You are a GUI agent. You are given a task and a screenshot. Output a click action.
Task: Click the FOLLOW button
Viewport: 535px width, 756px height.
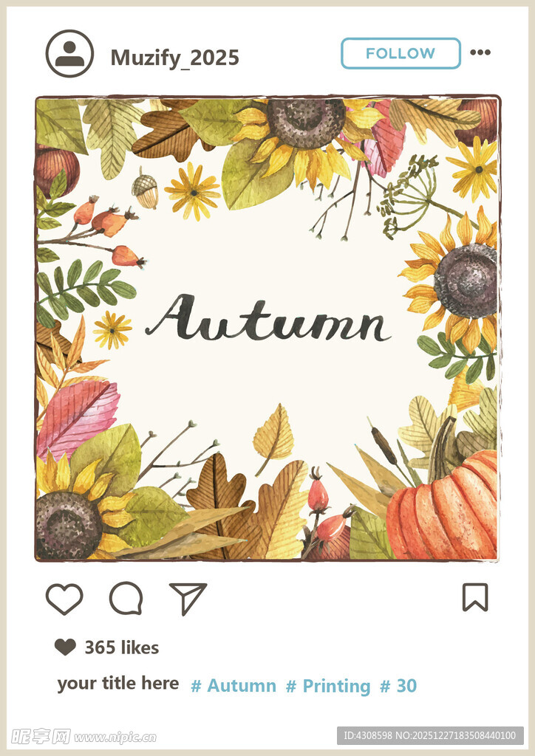click(401, 53)
